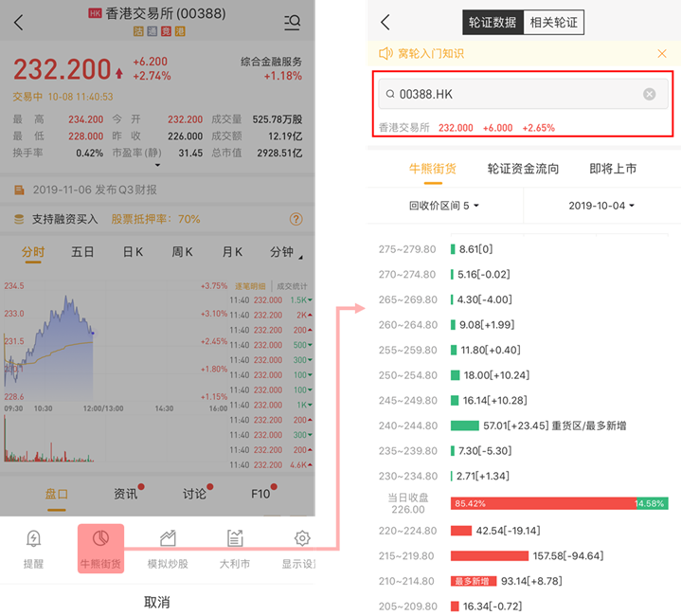This screenshot has height=616, width=681.
Task: Open the 2019-10-04 date dropdown
Action: (601, 206)
